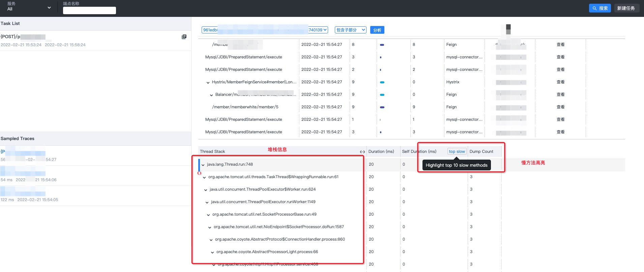Open the 包含子部分 dropdown
Screen dimensions: 644x272
(x=351, y=30)
